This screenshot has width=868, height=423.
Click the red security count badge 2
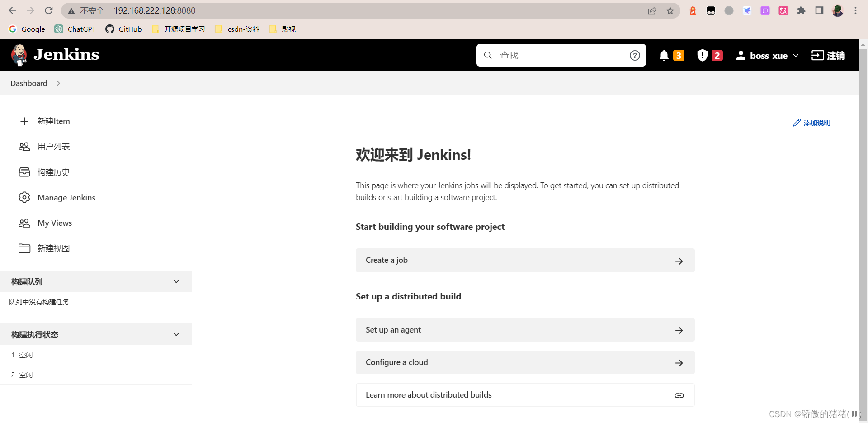[717, 55]
